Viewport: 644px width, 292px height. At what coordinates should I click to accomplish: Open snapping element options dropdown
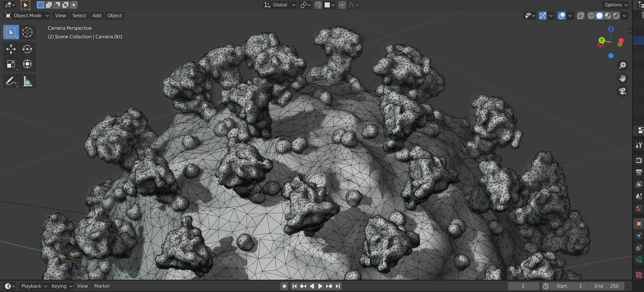(x=330, y=5)
